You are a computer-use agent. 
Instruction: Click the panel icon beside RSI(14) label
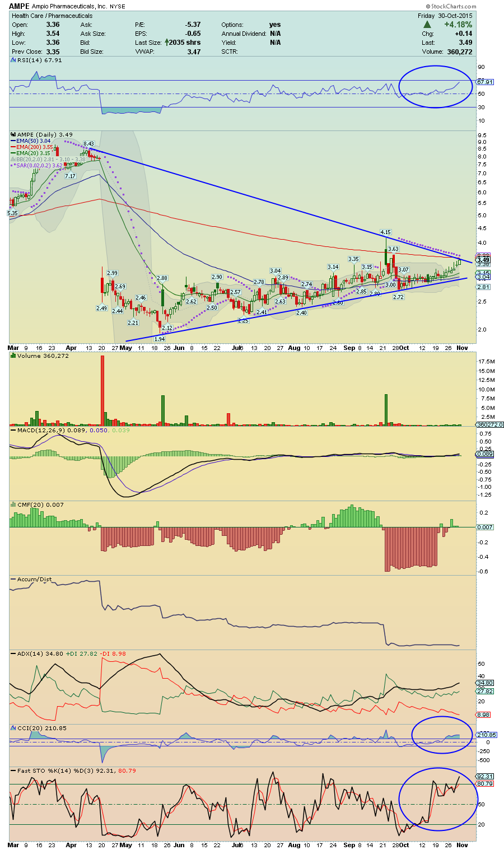[x=14, y=60]
